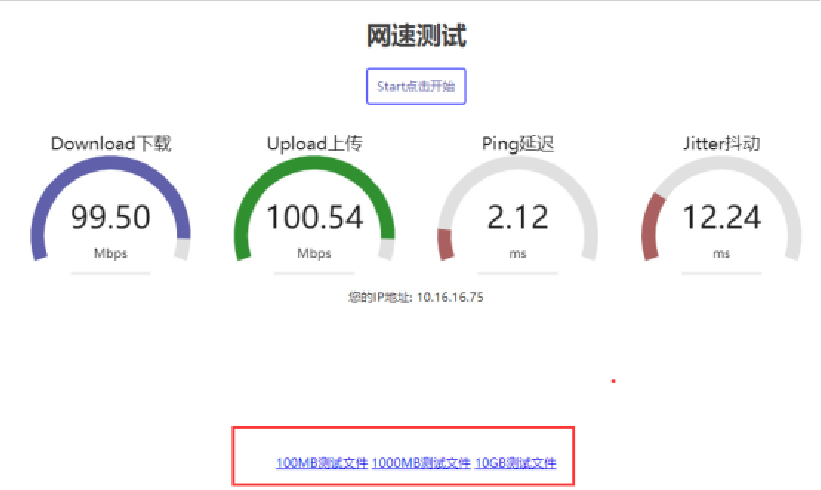The image size is (821, 490).
Task: Click the Mbps unit under the download value
Action: pyautogui.click(x=111, y=253)
